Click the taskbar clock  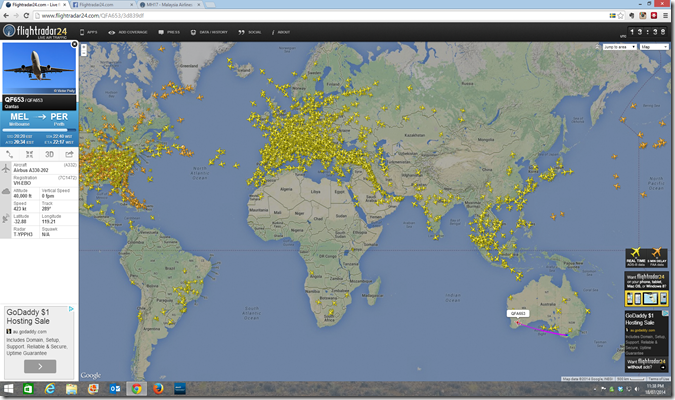click(655, 389)
